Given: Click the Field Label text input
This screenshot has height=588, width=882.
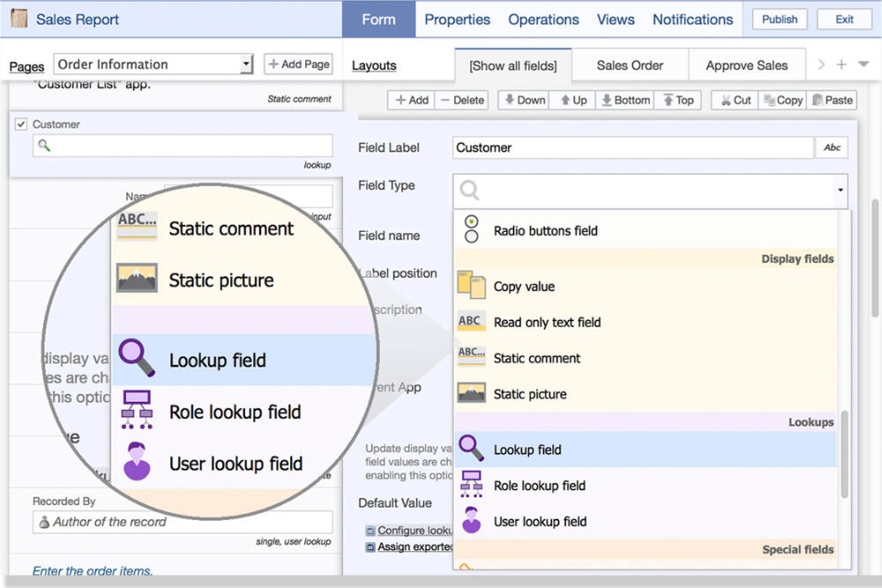Looking at the screenshot, I should tap(632, 148).
